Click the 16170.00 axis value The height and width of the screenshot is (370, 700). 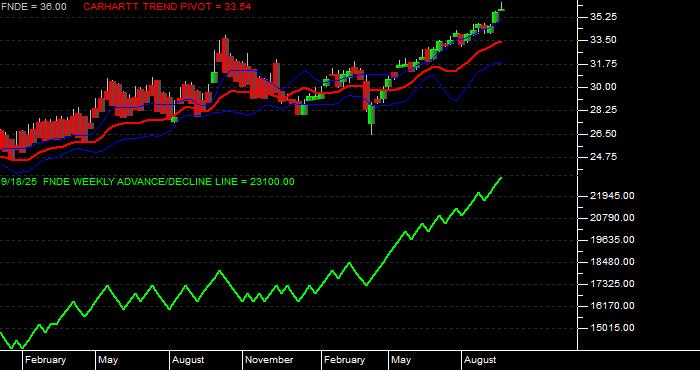(612, 306)
